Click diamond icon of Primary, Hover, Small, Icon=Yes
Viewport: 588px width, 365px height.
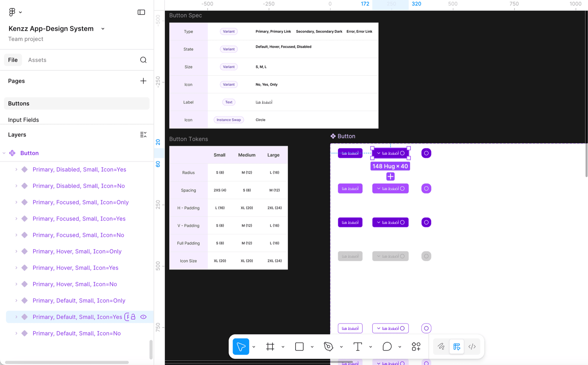tap(25, 268)
